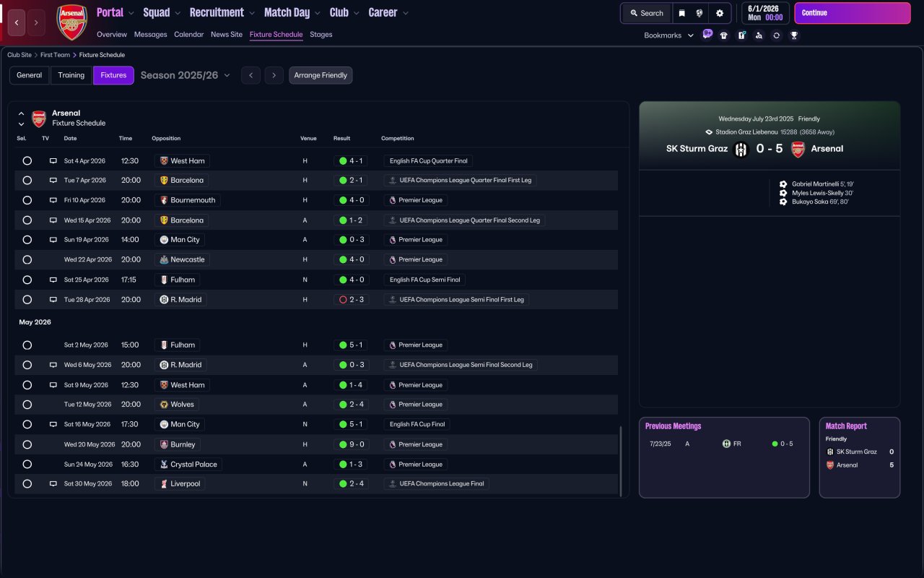This screenshot has width=924, height=578.
Task: Click the circular arrows bookmark icon
Action: click(x=776, y=35)
